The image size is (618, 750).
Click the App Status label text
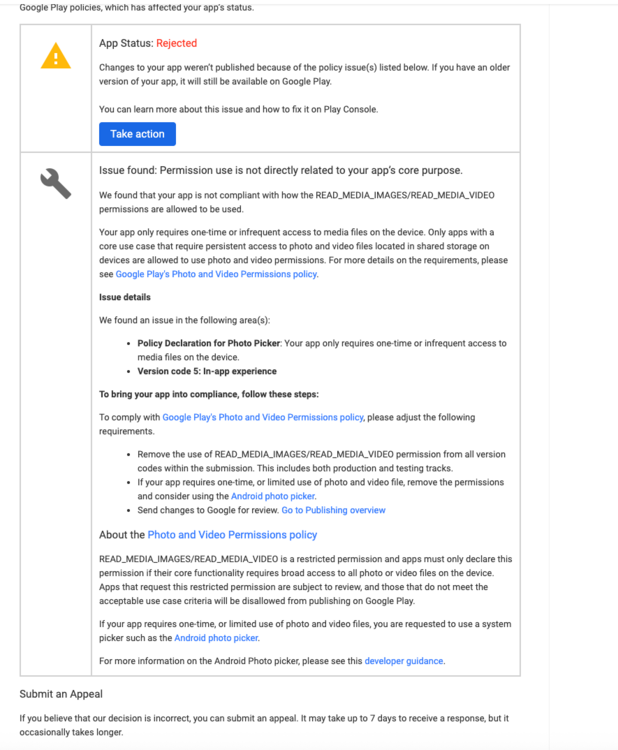(x=126, y=43)
